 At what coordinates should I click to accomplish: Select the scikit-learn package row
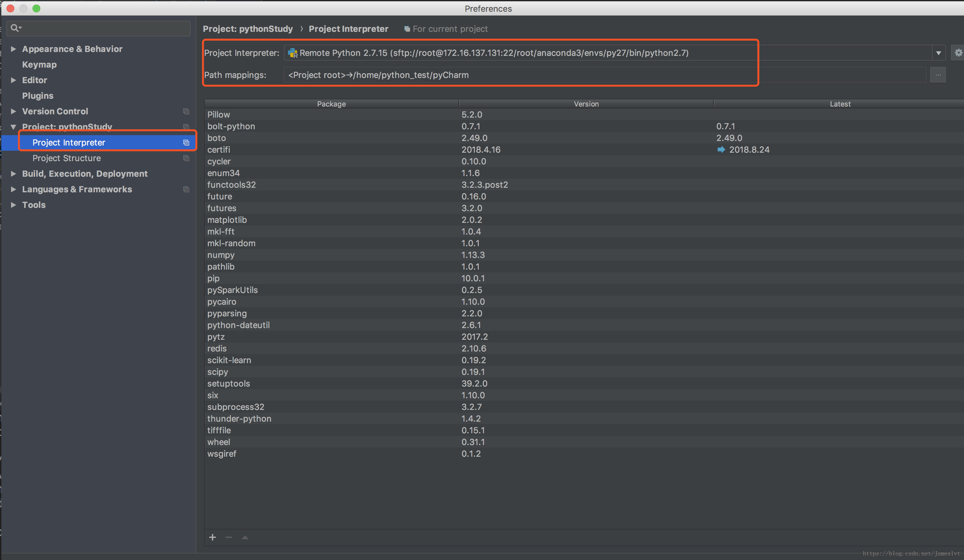[x=584, y=360]
